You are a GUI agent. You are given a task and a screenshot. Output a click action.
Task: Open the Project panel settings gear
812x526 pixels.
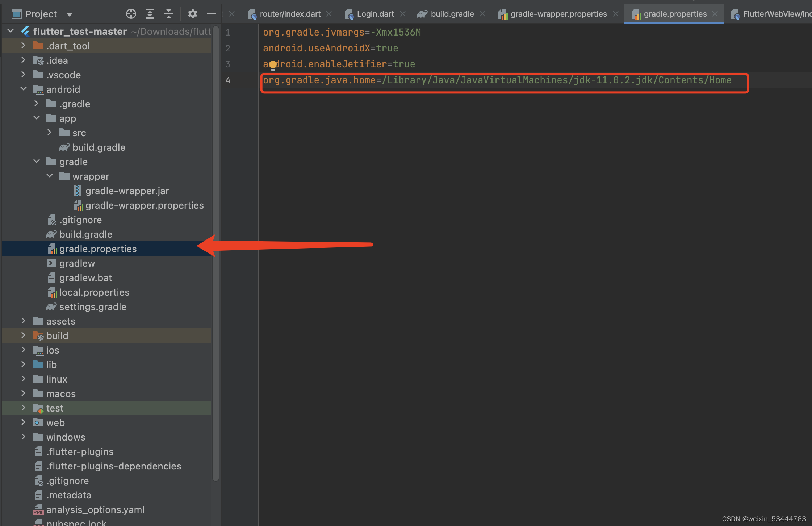coord(192,14)
